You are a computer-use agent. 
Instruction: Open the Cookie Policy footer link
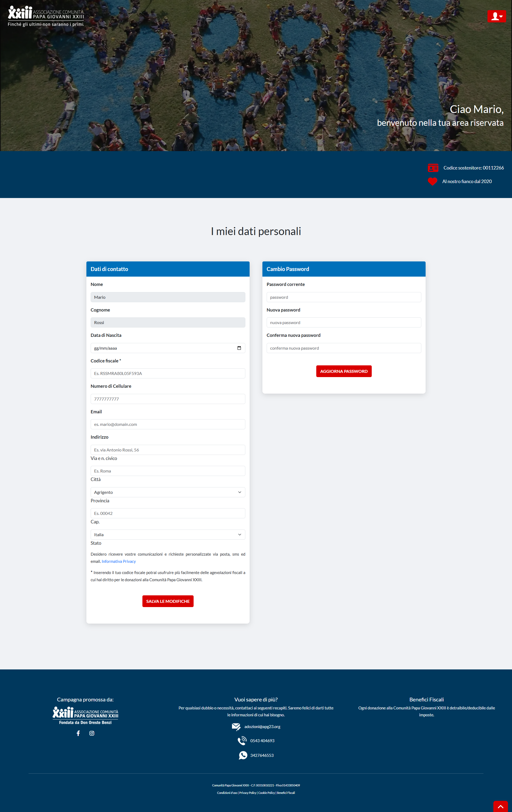266,793
